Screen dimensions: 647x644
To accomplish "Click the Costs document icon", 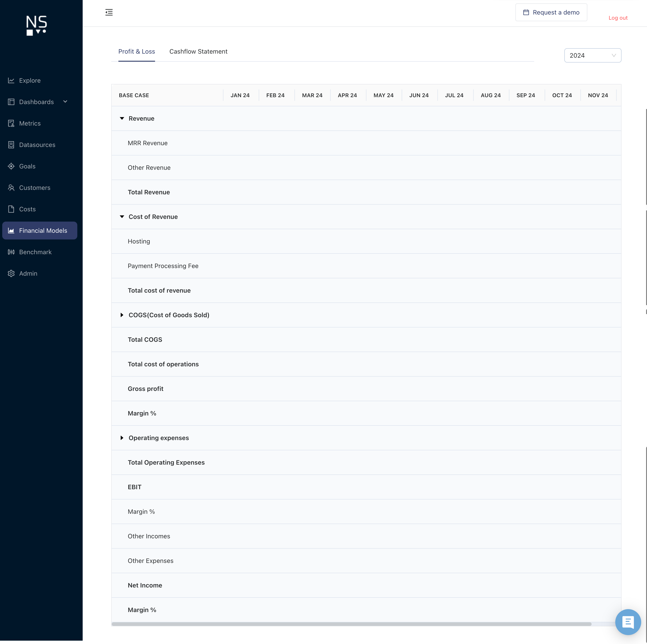I will [11, 209].
